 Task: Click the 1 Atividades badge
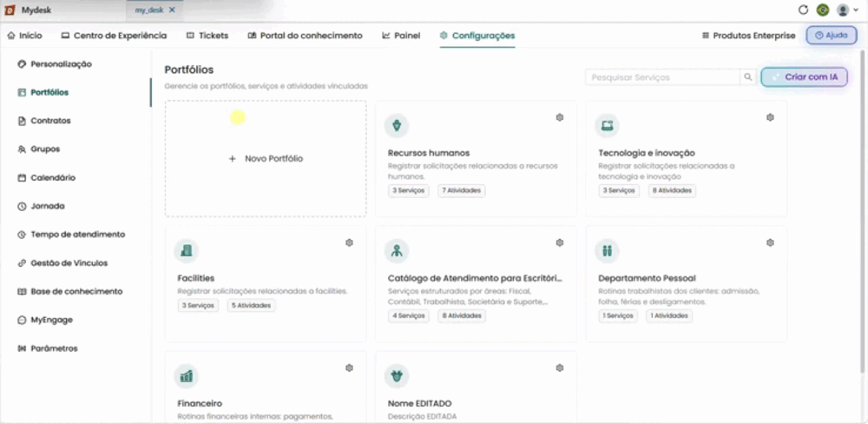669,316
